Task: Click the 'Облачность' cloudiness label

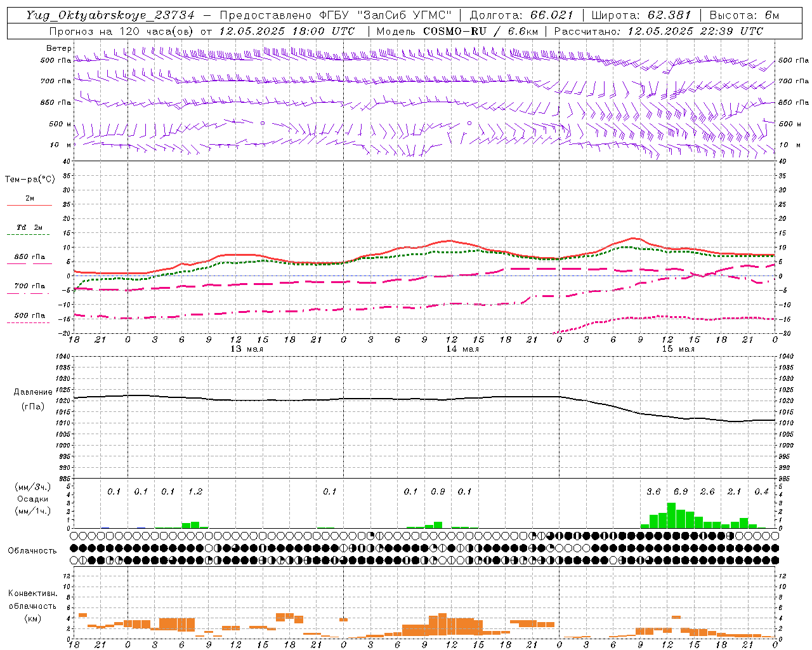Action: pos(32,551)
